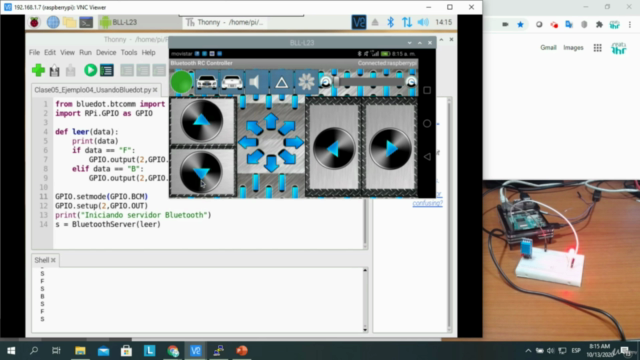This screenshot has height=360, width=640.
Task: Tap the forward up-arrow control button
Action: click(x=202, y=121)
